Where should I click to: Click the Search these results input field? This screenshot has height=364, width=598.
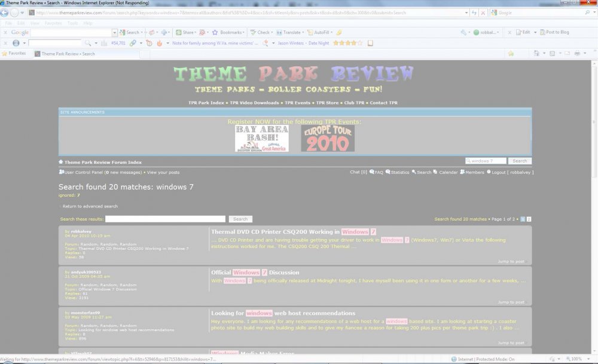click(165, 219)
